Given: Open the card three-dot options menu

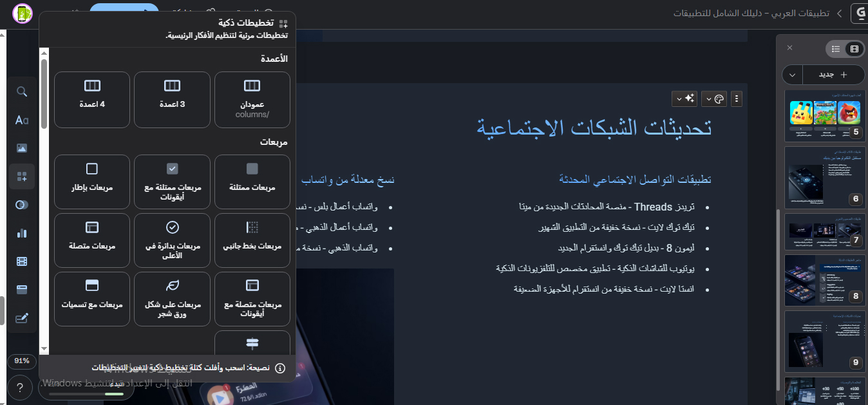Looking at the screenshot, I should coord(737,99).
